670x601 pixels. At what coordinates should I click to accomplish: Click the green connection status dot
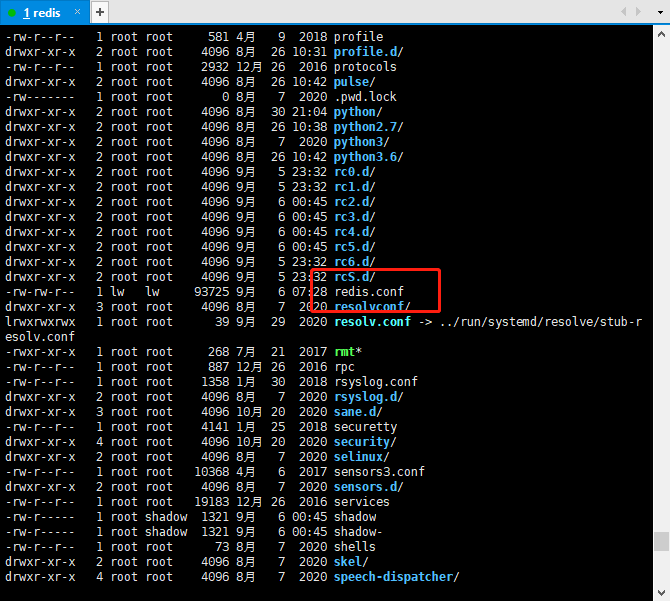pos(12,13)
